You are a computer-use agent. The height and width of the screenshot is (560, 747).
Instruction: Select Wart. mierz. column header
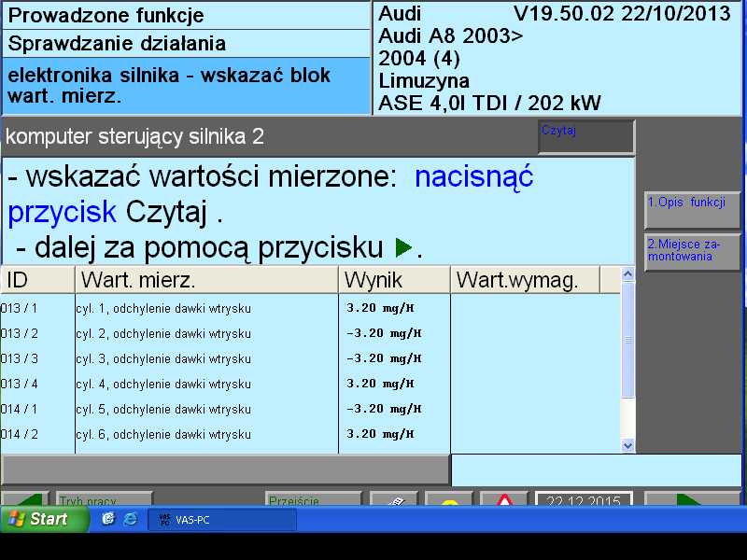[206, 280]
